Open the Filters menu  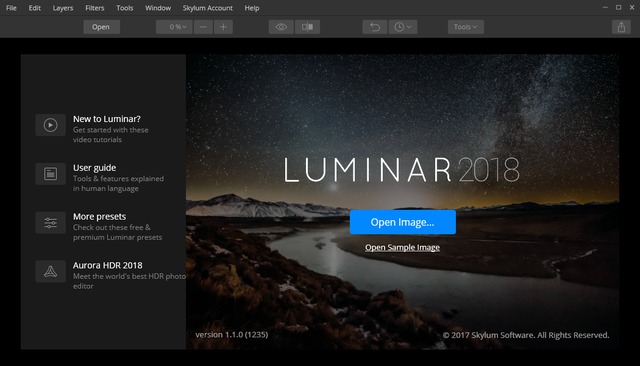click(95, 8)
